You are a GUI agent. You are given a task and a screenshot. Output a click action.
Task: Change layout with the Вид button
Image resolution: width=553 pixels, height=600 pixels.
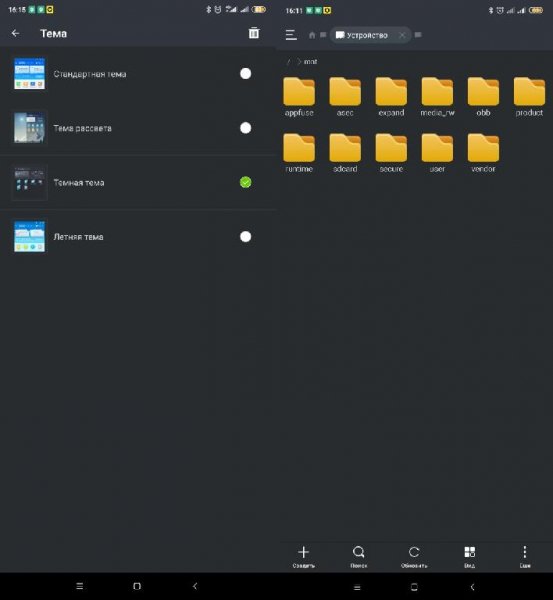[x=470, y=556]
